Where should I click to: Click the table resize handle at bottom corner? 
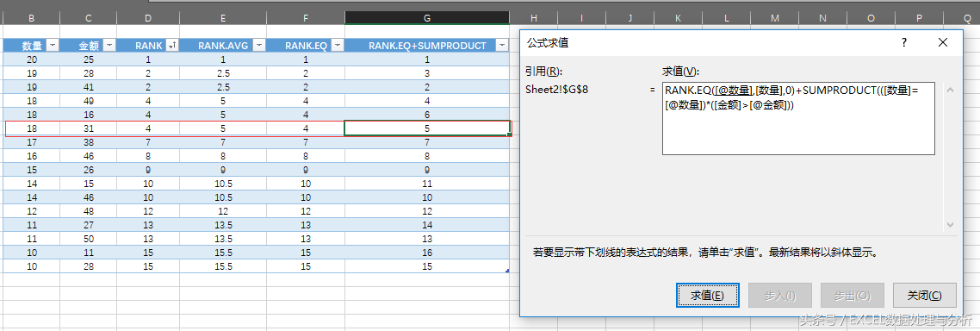tap(507, 271)
